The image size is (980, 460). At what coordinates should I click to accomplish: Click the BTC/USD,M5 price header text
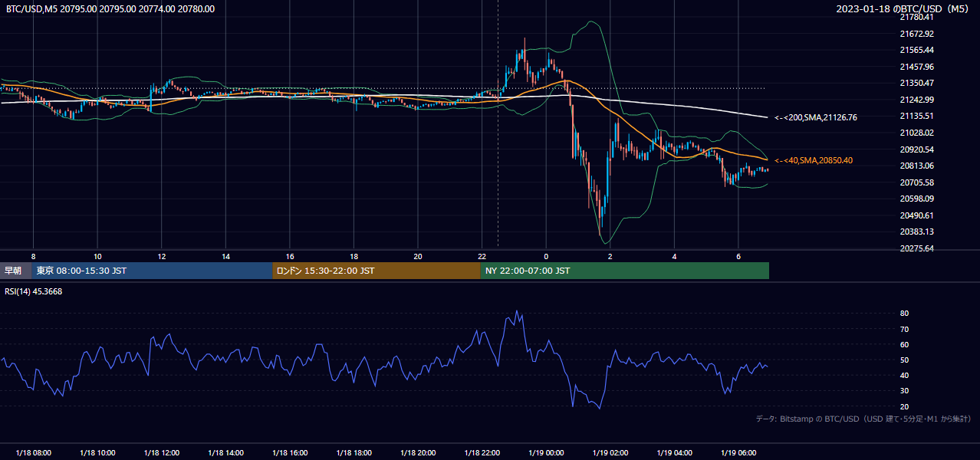pos(110,9)
